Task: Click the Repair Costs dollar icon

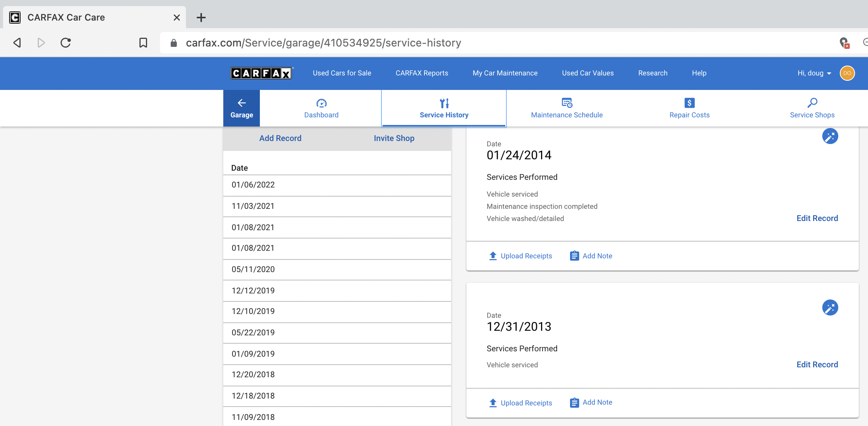Action: 690,103
